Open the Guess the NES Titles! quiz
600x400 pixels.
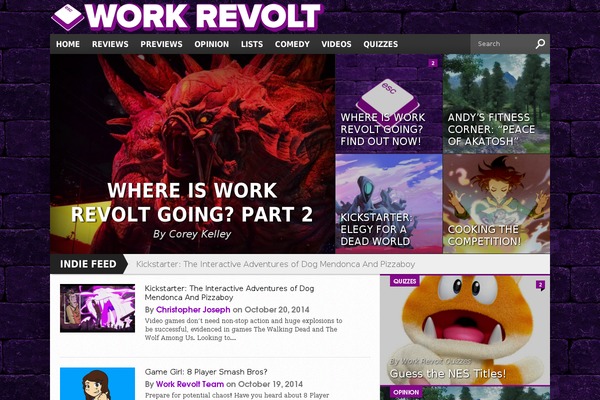(448, 373)
